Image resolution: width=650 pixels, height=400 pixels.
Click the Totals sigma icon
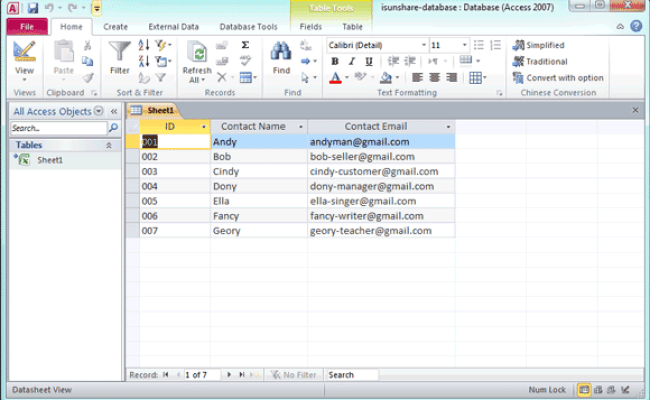click(245, 45)
